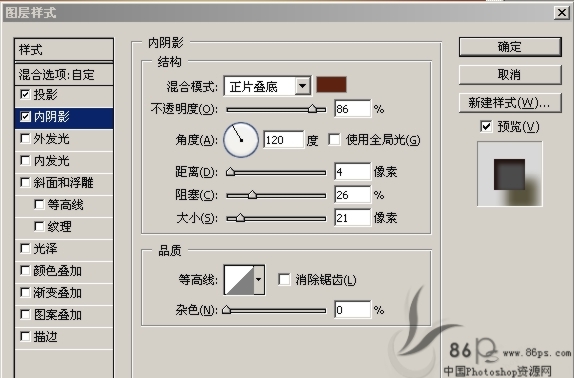Check 消除锯齿 anti-aliased option

[284, 280]
